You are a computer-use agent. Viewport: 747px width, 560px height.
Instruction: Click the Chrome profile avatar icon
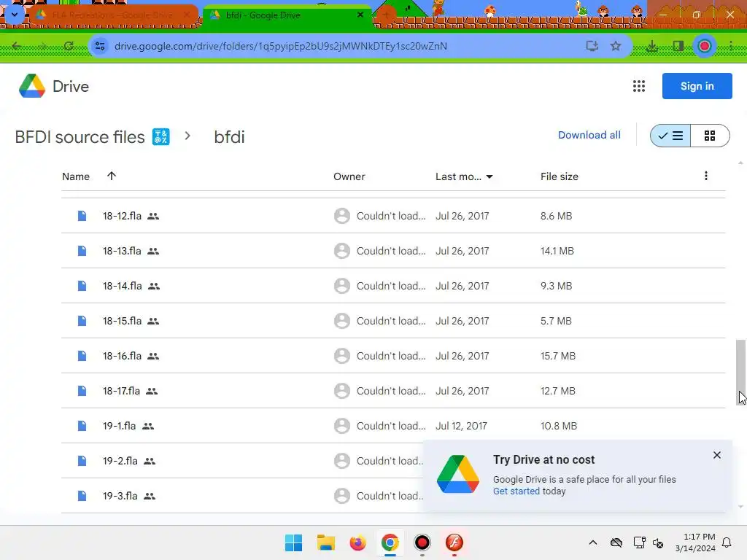click(x=705, y=46)
